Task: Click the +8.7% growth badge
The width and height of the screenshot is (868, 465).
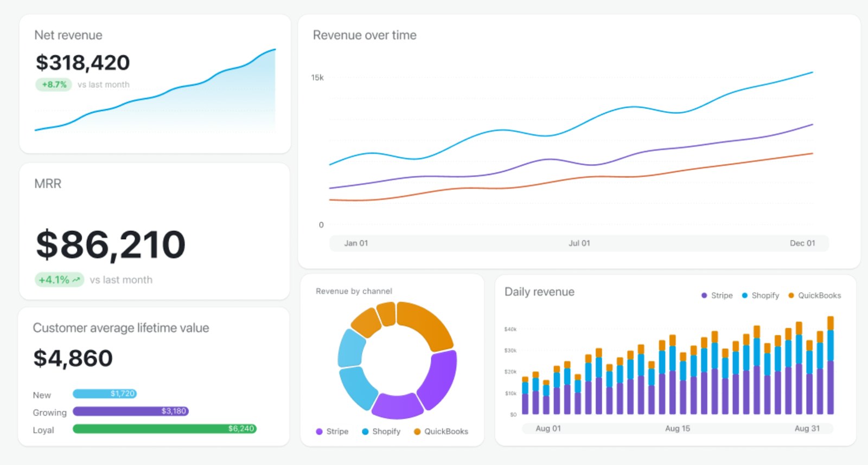Action: (54, 85)
